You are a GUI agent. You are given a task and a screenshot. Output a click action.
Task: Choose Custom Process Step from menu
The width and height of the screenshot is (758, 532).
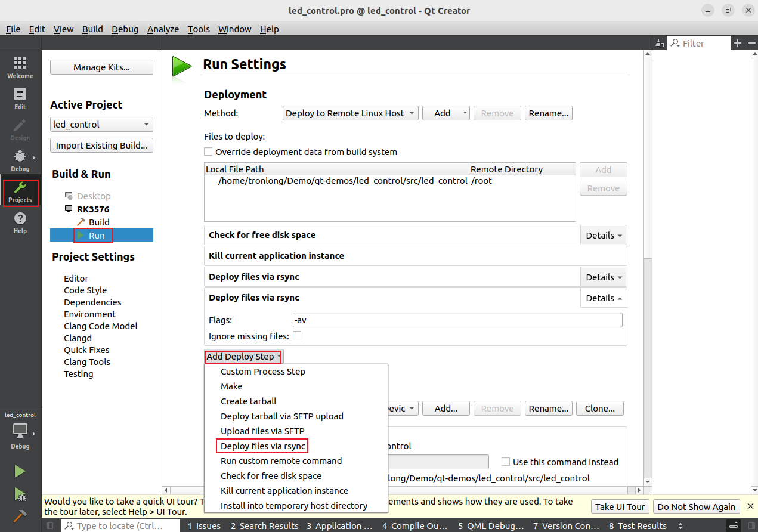coord(296,372)
